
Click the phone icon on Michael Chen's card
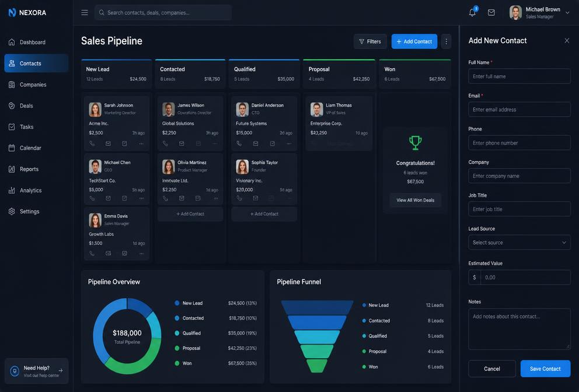click(x=92, y=198)
